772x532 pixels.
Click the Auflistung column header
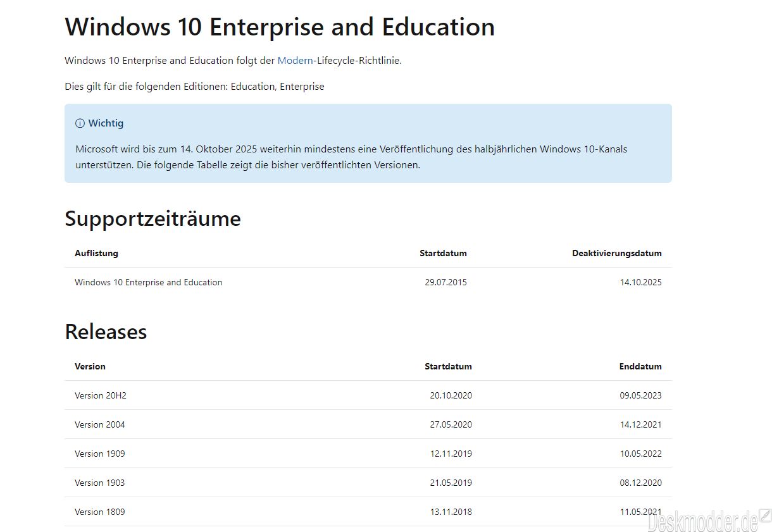(x=96, y=253)
